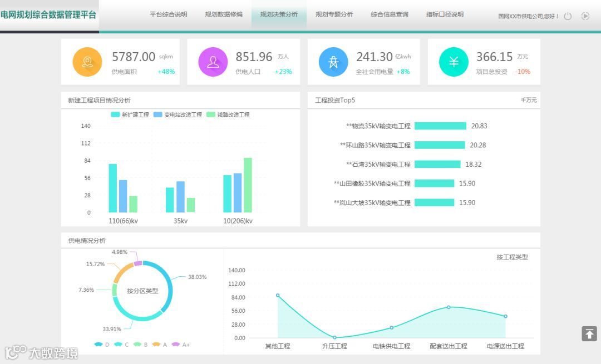This screenshot has height=364, width=601.
Task: Click the **山田橡胶35kV输变电工程 bar
Action: (x=434, y=183)
